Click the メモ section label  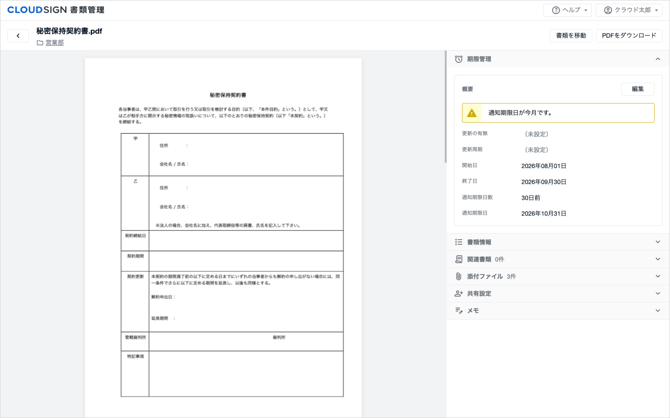[473, 310]
